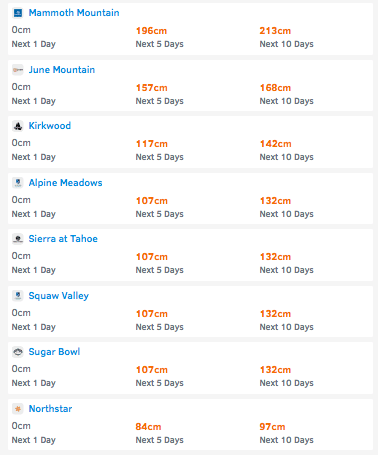The width and height of the screenshot is (378, 455).
Task: Click the Sierra at Tahoe logo icon
Action: point(18,239)
